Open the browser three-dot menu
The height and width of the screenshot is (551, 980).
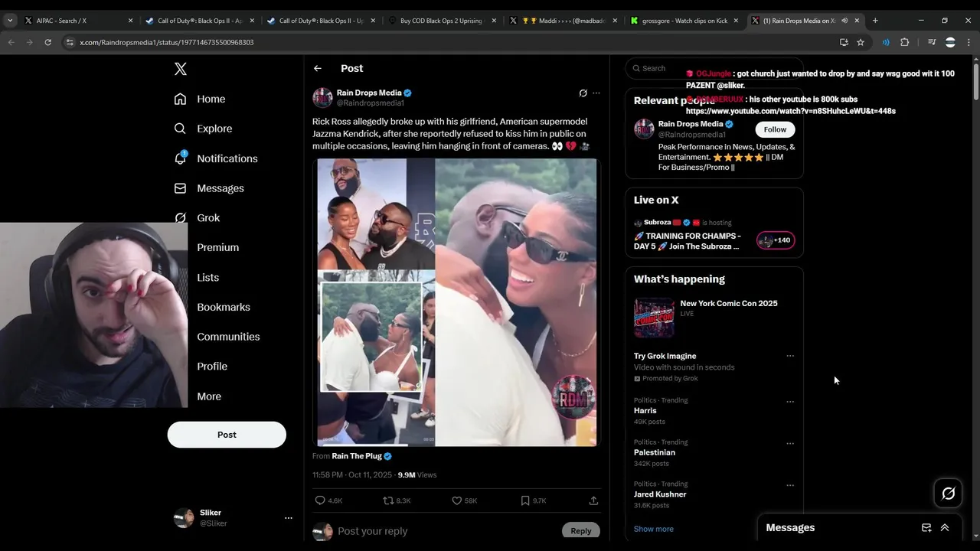[x=969, y=42]
